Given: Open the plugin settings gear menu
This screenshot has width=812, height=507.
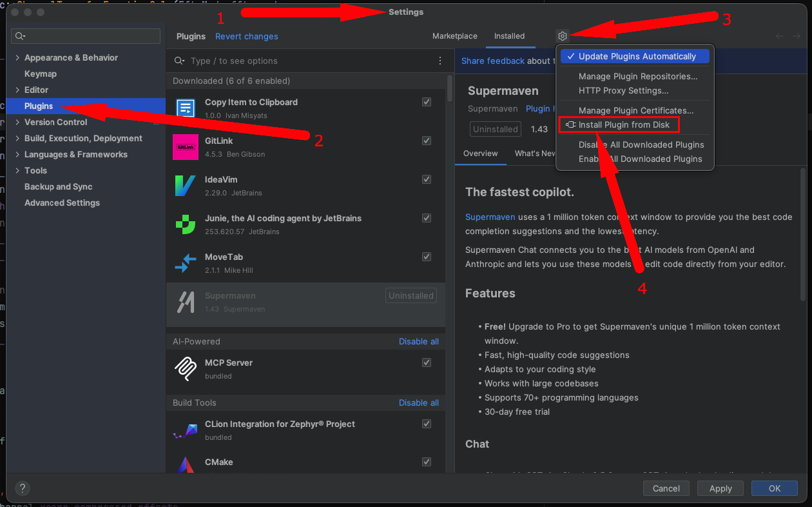Looking at the screenshot, I should coord(562,36).
